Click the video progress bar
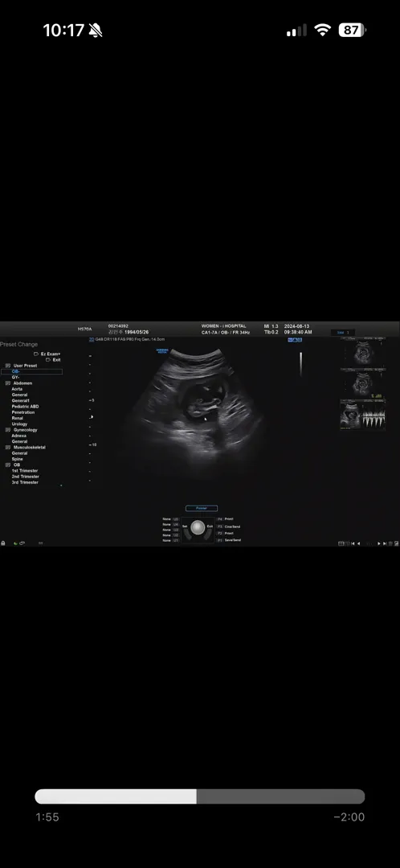 coord(200,796)
